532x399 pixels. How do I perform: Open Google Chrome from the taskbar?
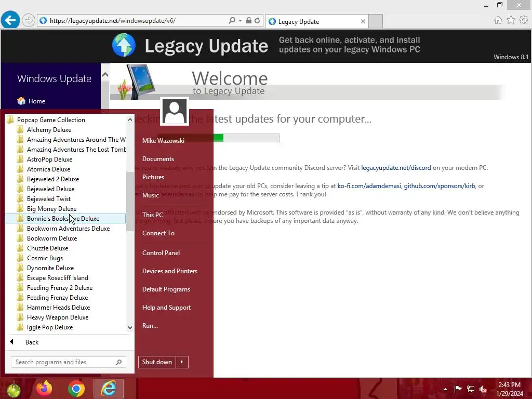[x=76, y=389]
